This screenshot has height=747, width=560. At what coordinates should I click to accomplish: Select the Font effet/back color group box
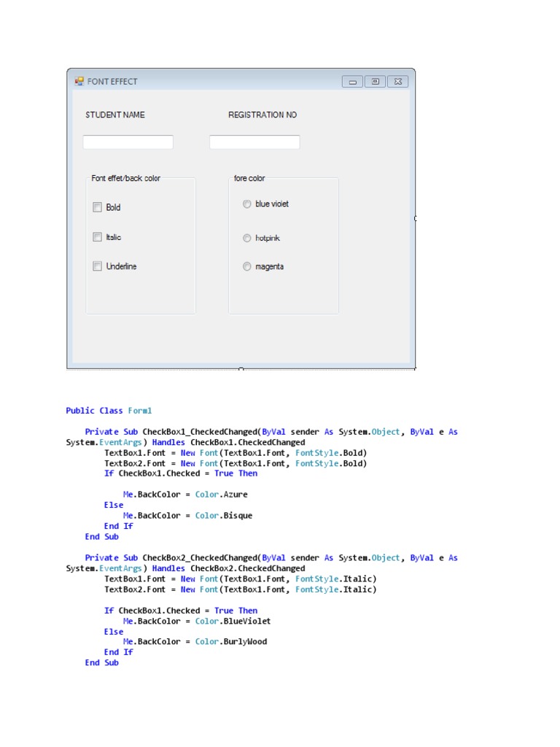pyautogui.click(x=125, y=178)
